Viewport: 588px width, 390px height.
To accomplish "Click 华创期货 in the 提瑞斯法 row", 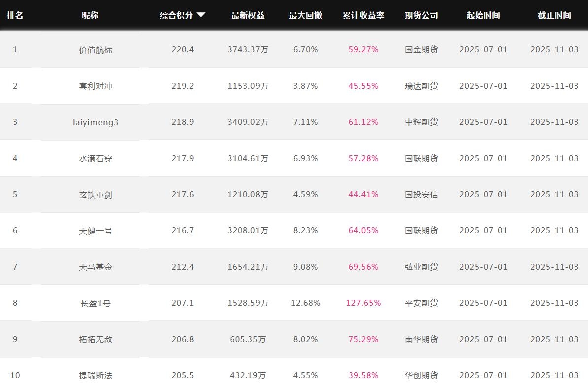I will coord(421,376).
